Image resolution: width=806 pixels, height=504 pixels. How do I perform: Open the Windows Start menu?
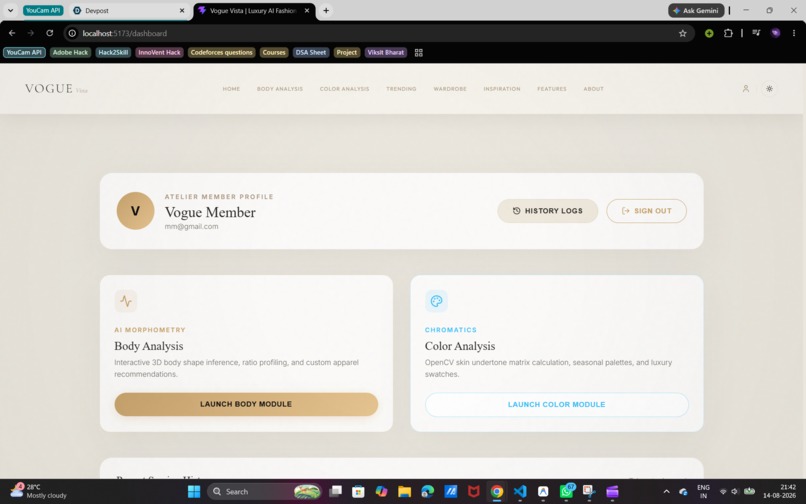(x=194, y=492)
